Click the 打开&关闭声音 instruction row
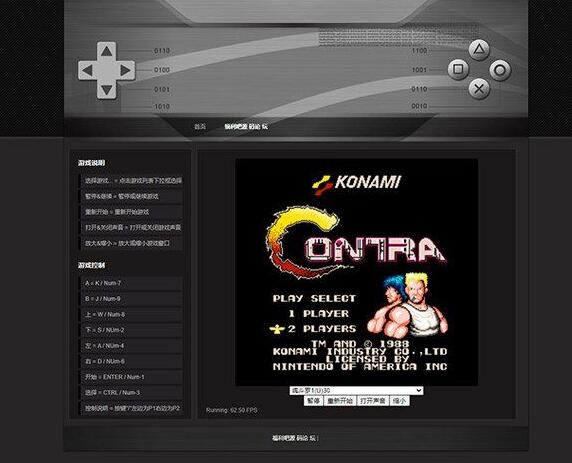 (132, 227)
